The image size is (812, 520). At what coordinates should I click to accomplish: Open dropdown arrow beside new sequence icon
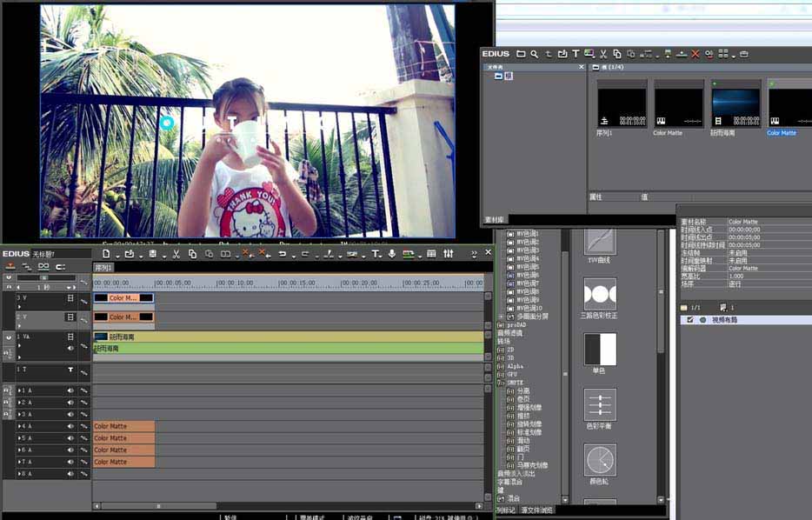(118, 256)
